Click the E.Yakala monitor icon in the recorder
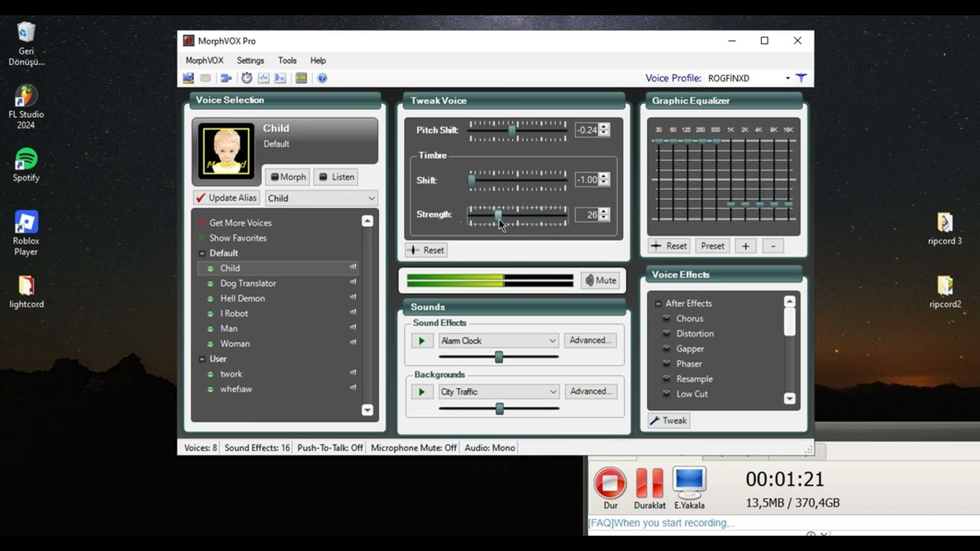 click(x=689, y=488)
